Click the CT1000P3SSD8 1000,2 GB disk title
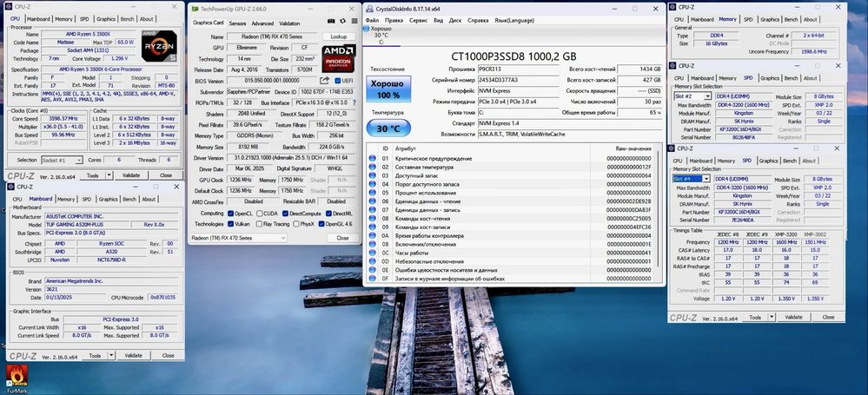 (514, 56)
